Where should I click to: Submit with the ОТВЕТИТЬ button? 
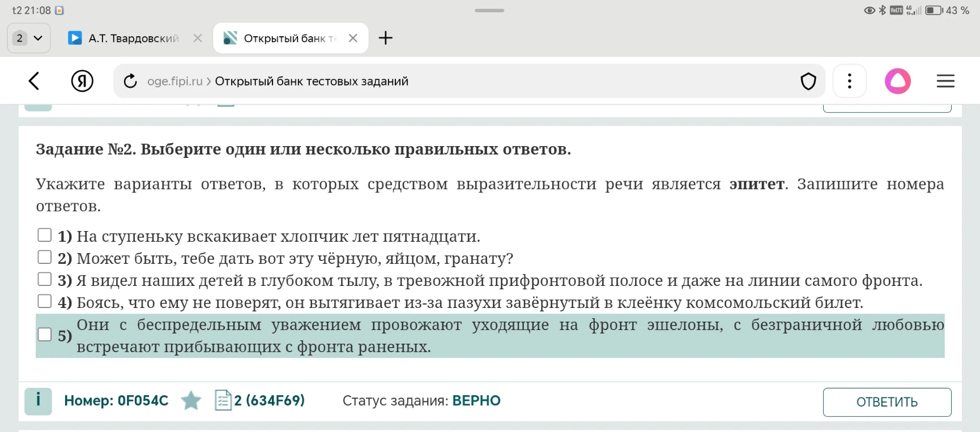point(887,402)
